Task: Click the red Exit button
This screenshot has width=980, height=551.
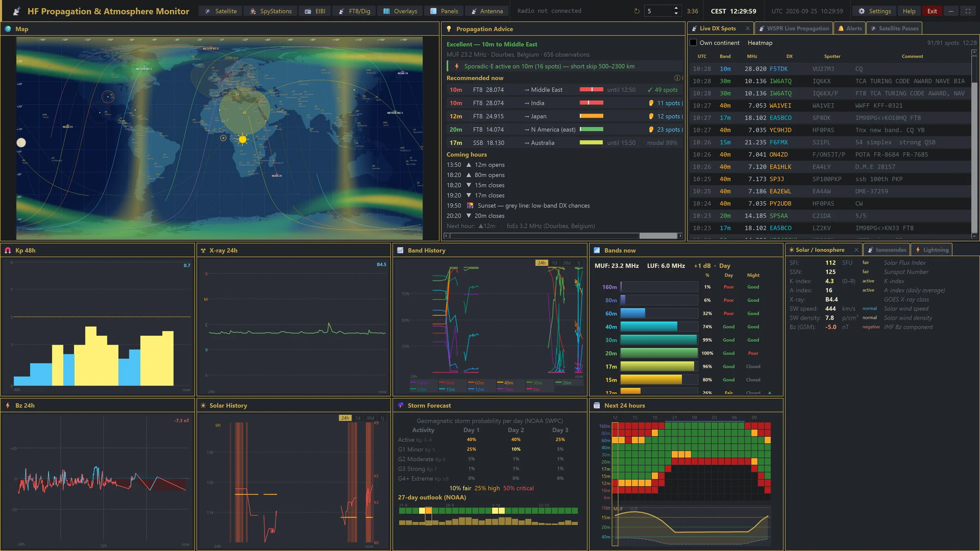Action: tap(932, 11)
